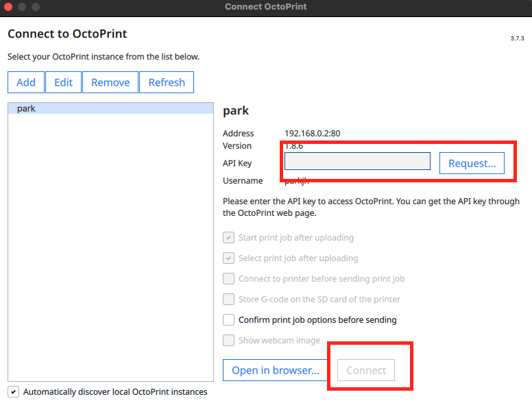The width and height of the screenshot is (532, 414).
Task: Click the Add button
Action: click(26, 82)
